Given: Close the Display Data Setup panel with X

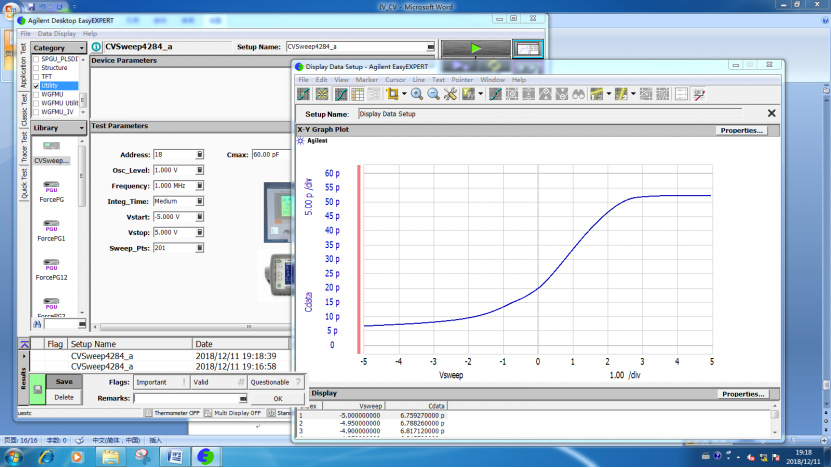Looking at the screenshot, I should pos(772,113).
